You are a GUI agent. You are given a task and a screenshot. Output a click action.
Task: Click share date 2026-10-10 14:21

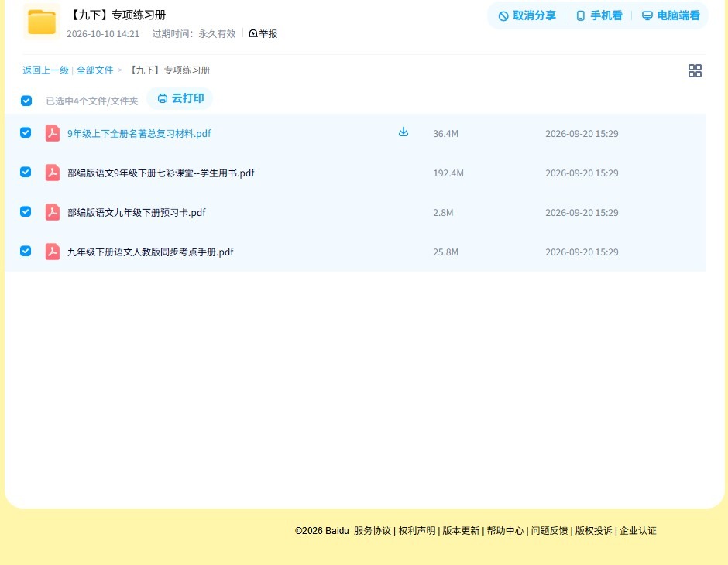102,34
